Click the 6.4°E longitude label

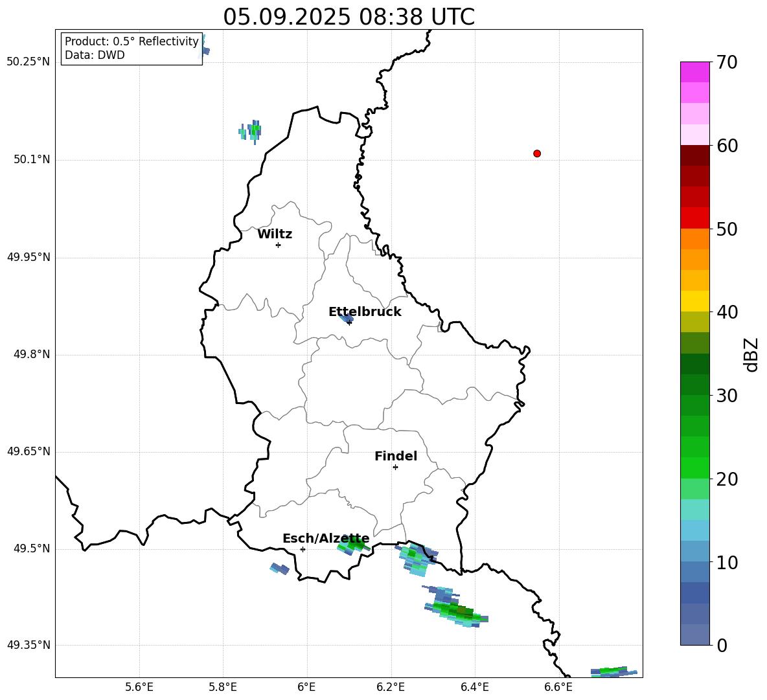pos(474,687)
